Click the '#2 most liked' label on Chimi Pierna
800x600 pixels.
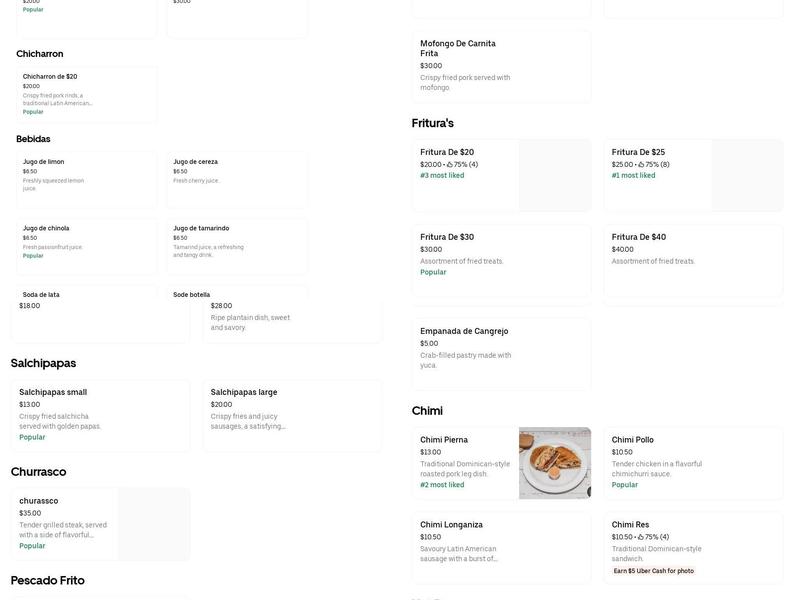(x=441, y=483)
